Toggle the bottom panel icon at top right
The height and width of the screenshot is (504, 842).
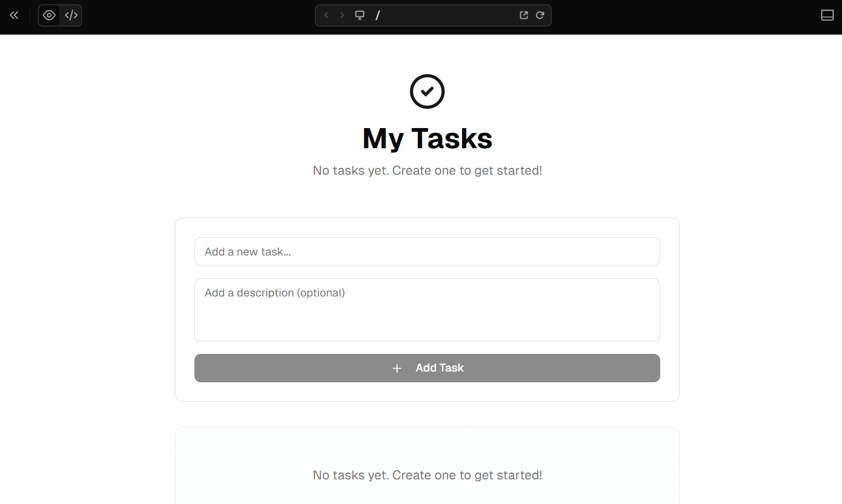point(827,15)
